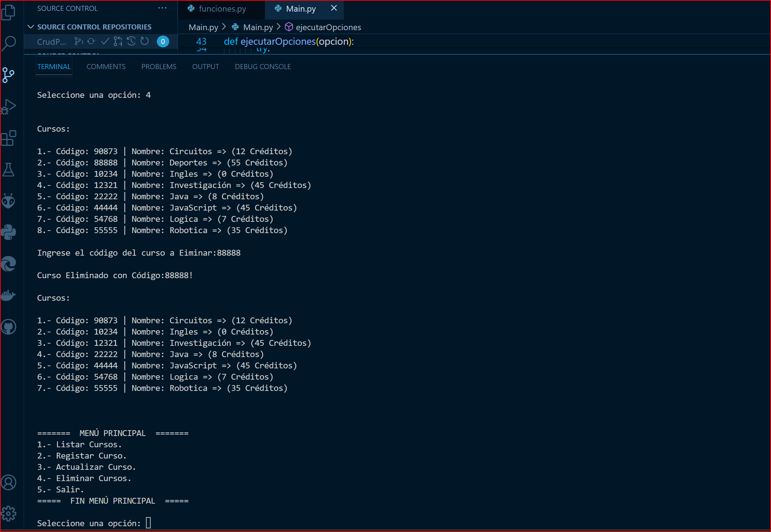The height and width of the screenshot is (532, 771).
Task: Open the Accounts menu icon
Action: [x=8, y=483]
